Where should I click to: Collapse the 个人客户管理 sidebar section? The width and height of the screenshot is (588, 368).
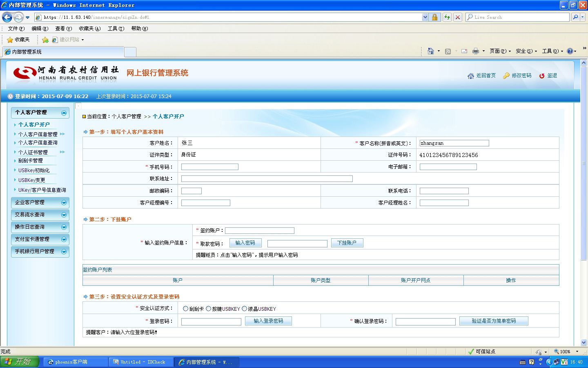(x=64, y=113)
